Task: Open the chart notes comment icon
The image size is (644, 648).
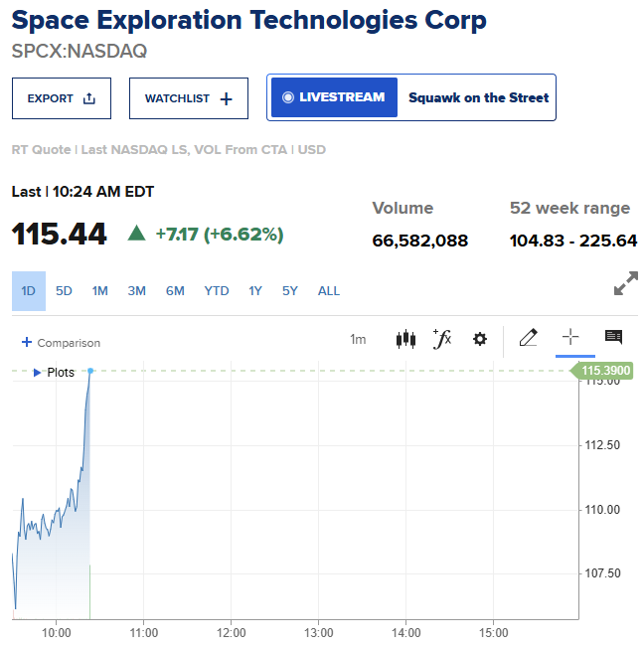Action: click(613, 337)
